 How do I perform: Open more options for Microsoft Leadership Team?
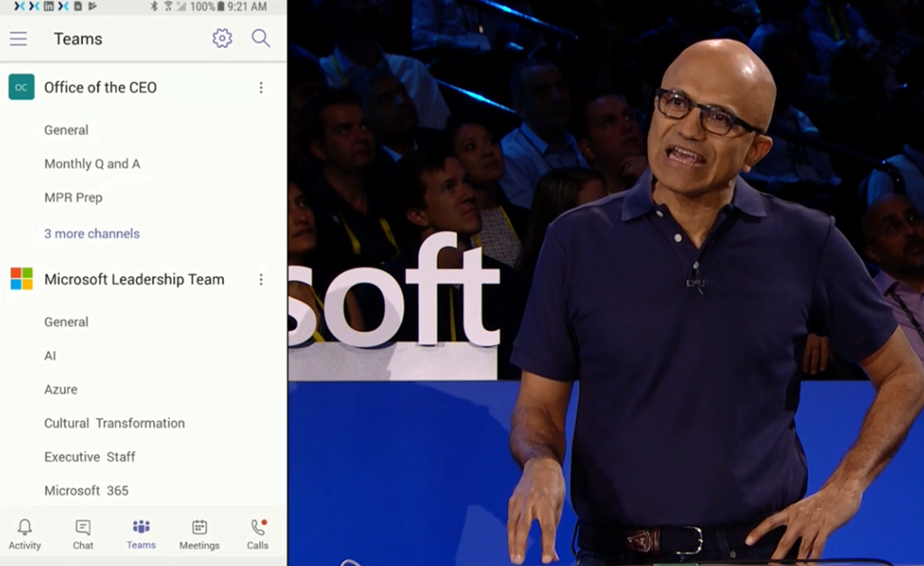[x=262, y=280]
